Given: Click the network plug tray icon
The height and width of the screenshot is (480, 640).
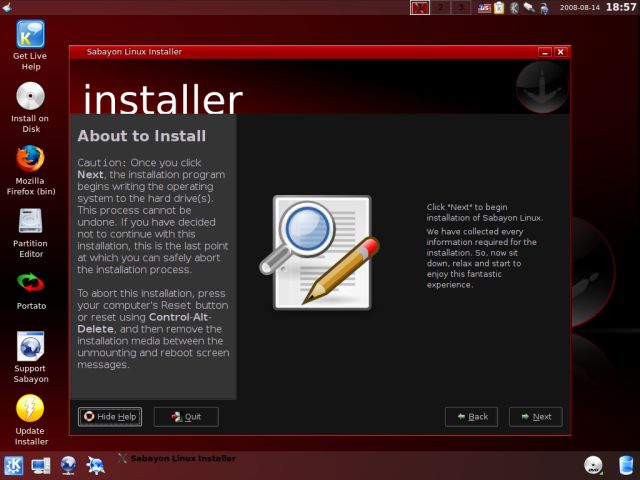Looking at the screenshot, I should pyautogui.click(x=529, y=8).
